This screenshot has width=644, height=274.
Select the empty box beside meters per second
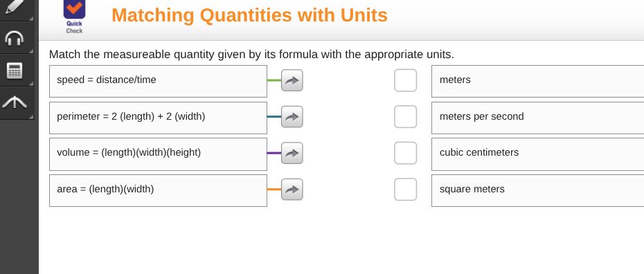405,117
